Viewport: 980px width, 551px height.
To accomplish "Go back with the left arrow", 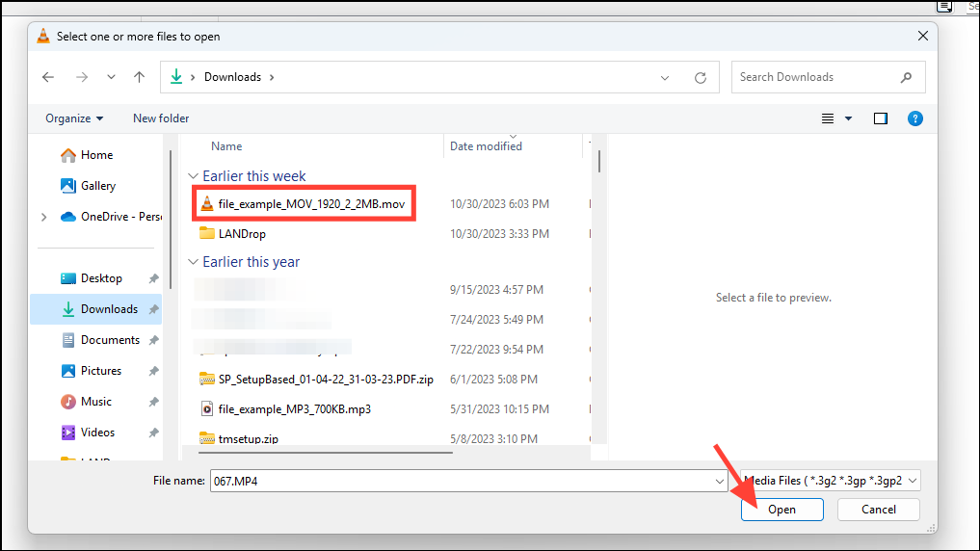I will (48, 77).
